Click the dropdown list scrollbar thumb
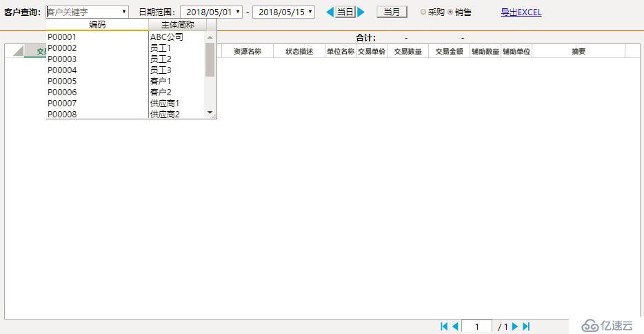Screen dimensions: 644x334 (x=210, y=59)
